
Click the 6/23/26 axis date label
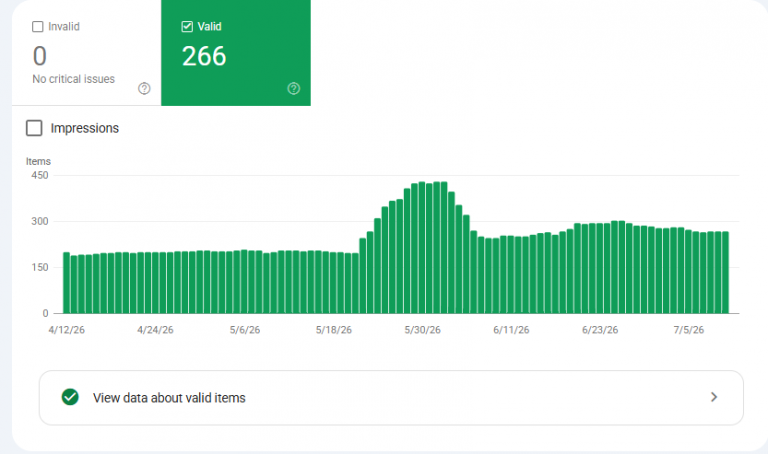600,330
